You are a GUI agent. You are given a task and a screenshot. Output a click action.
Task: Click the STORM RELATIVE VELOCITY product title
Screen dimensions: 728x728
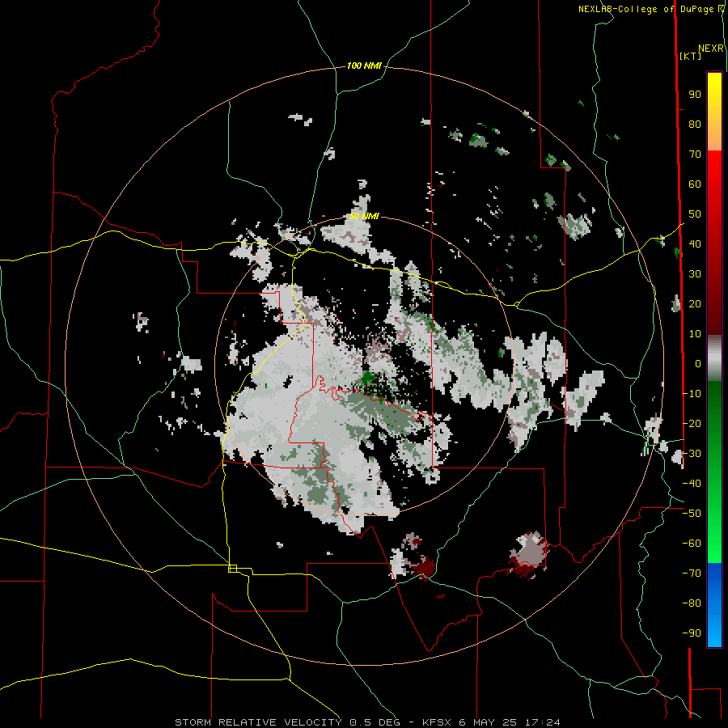258,722
